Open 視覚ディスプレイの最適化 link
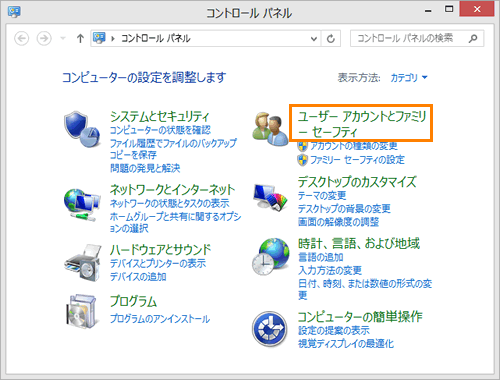Viewport: 500px width, 380px height. pyautogui.click(x=346, y=343)
